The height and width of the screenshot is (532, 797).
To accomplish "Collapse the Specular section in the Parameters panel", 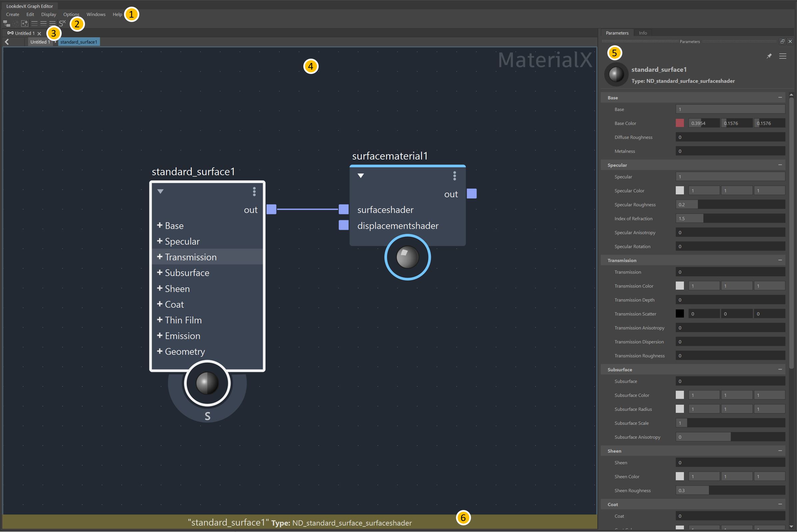I will click(780, 165).
